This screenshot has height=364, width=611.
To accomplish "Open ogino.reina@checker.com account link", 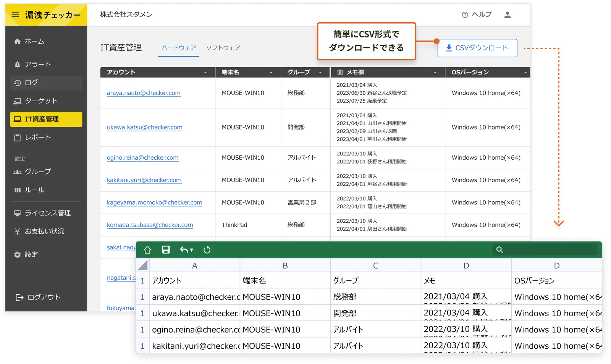I will [143, 157].
